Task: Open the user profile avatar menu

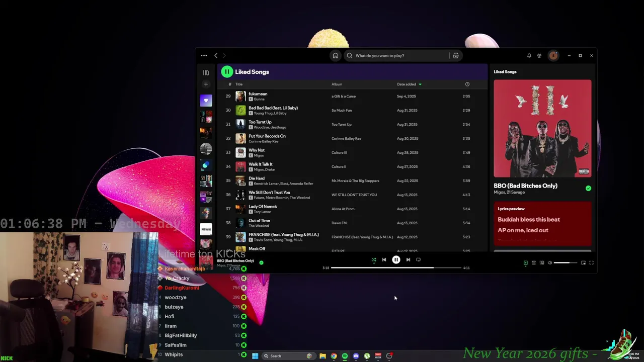Action: 553,56
